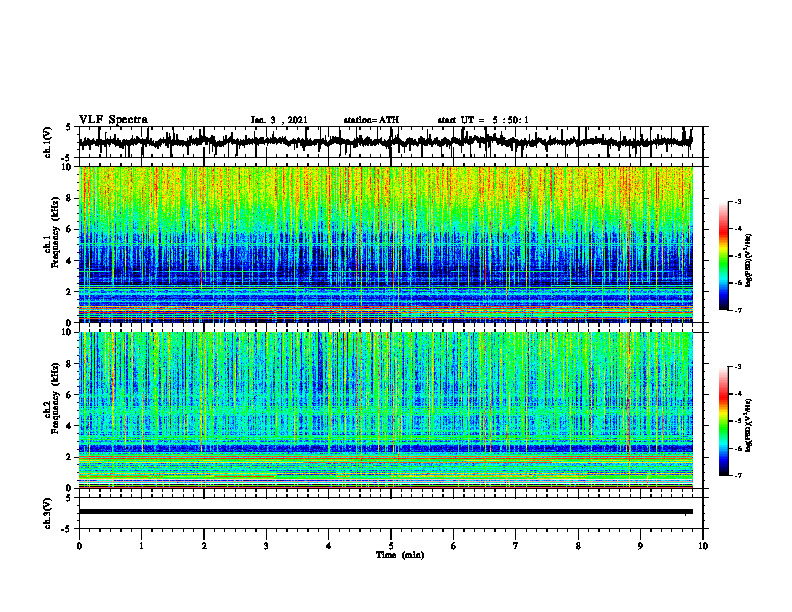Screen dimensions: 792x612
Task: Click the ch.1 frequency tick label '6'
Action: (x=69, y=229)
